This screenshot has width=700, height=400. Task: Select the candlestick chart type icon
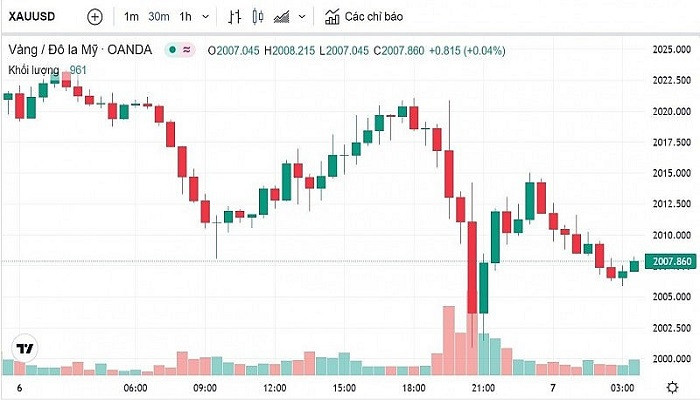[x=259, y=17]
